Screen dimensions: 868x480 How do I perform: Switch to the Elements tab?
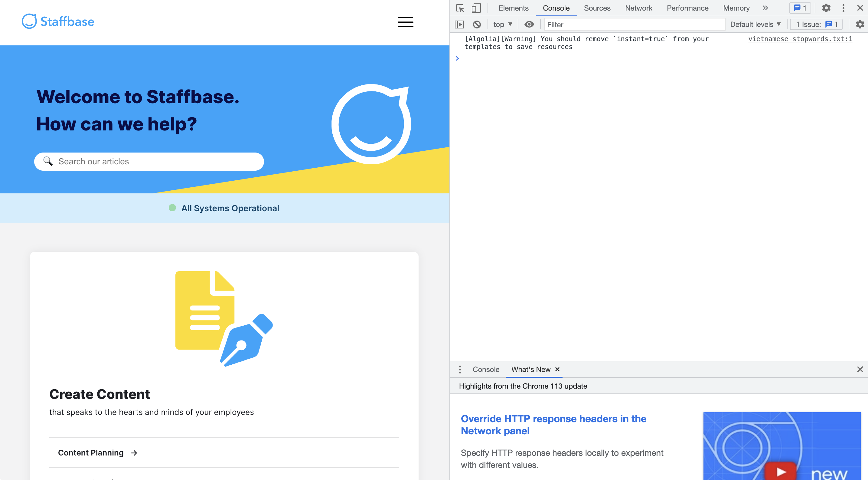(x=514, y=8)
